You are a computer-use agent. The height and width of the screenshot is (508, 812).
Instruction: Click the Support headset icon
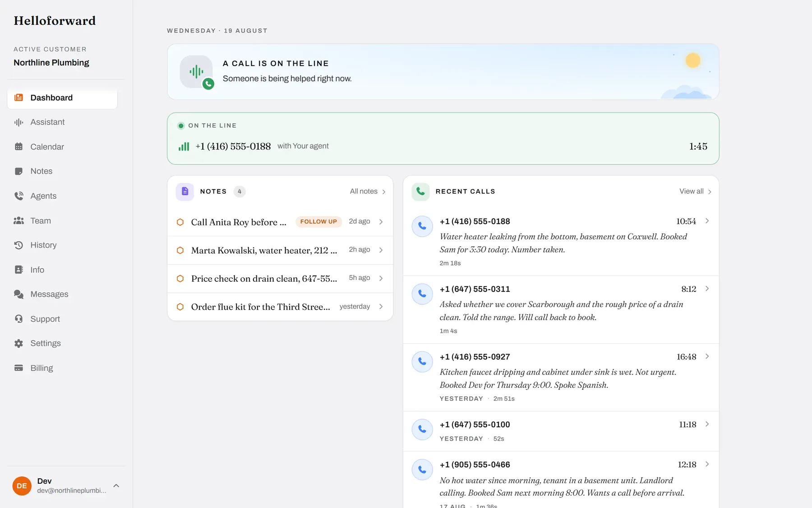[x=18, y=319]
